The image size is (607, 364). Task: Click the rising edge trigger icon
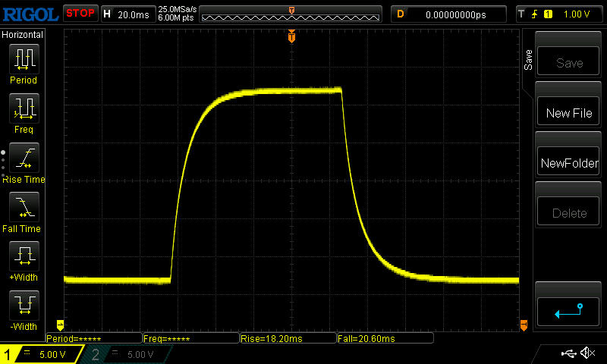click(535, 14)
